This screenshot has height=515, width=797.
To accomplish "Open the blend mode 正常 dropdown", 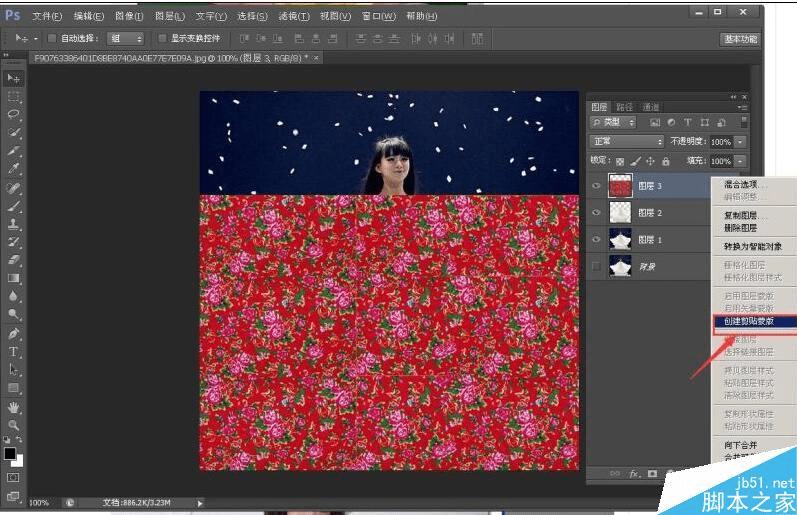I will 627,142.
